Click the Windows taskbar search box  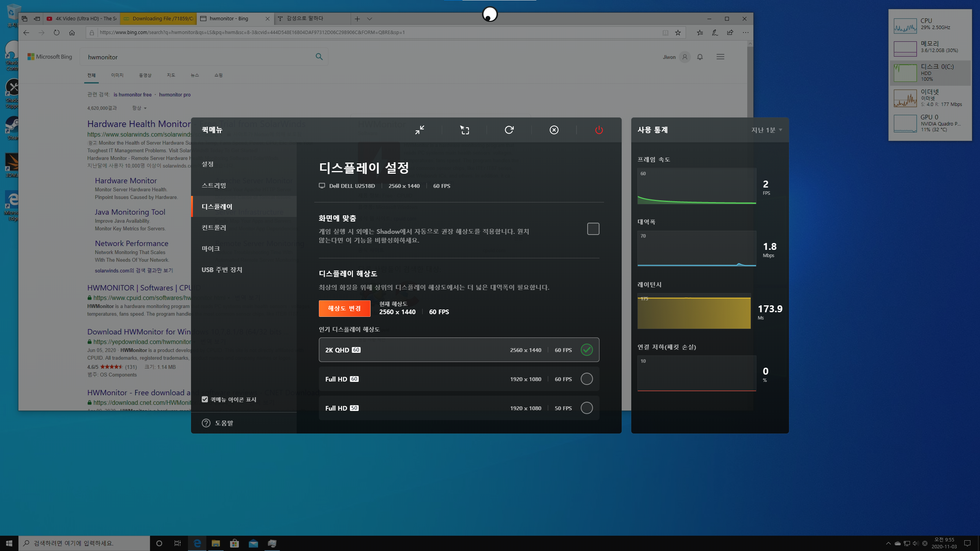84,543
